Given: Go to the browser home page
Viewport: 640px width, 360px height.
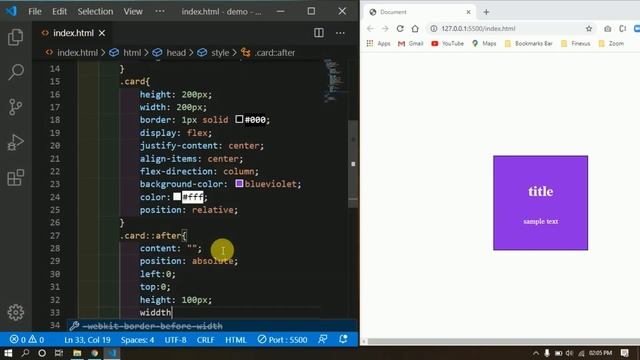Looking at the screenshot, I should point(415,29).
